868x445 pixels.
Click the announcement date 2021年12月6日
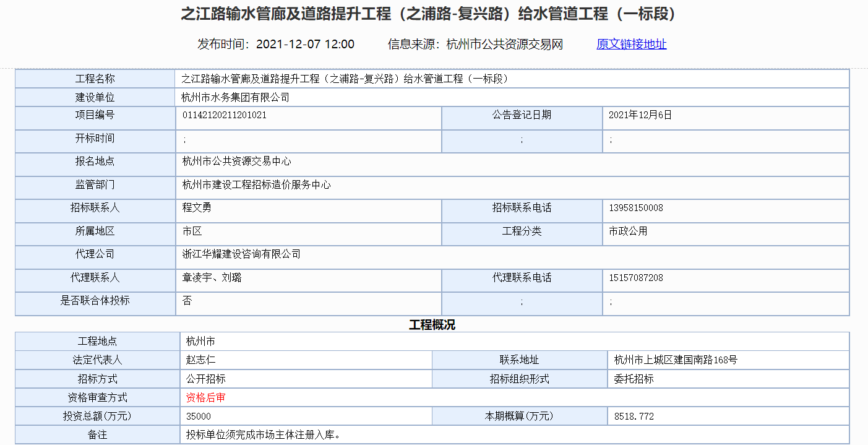(x=640, y=115)
